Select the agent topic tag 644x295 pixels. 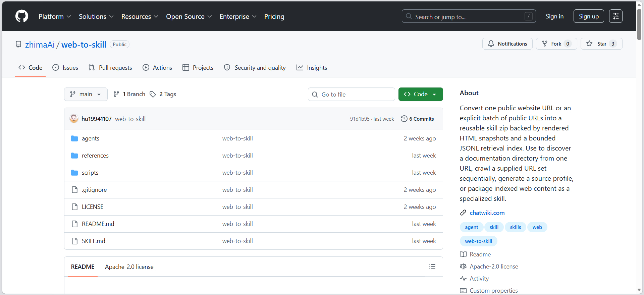pyautogui.click(x=472, y=227)
